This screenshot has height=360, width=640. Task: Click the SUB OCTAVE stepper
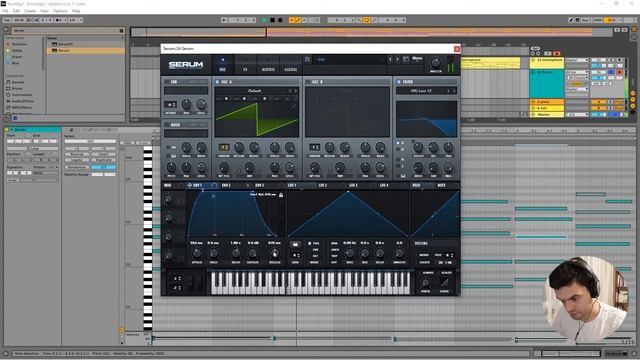(171, 104)
